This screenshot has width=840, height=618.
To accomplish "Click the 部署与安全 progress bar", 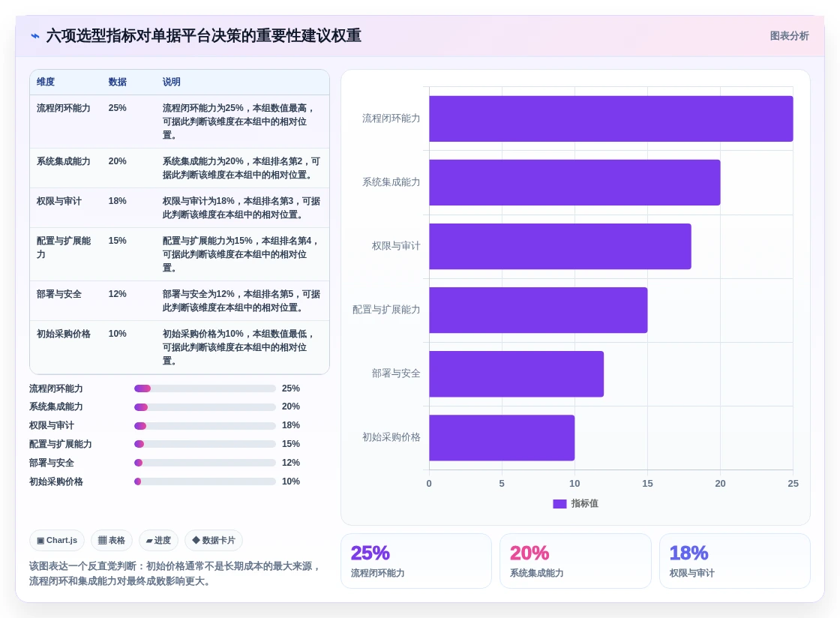I will pyautogui.click(x=205, y=463).
